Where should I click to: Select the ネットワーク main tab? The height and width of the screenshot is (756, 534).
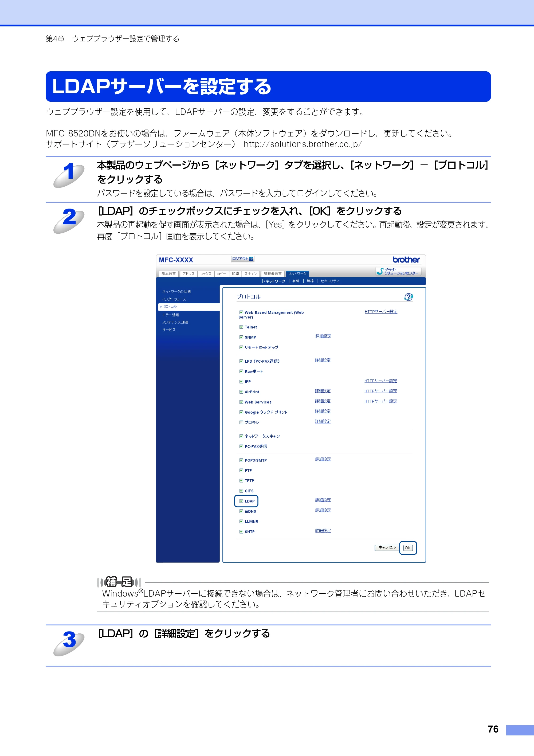tap(297, 274)
